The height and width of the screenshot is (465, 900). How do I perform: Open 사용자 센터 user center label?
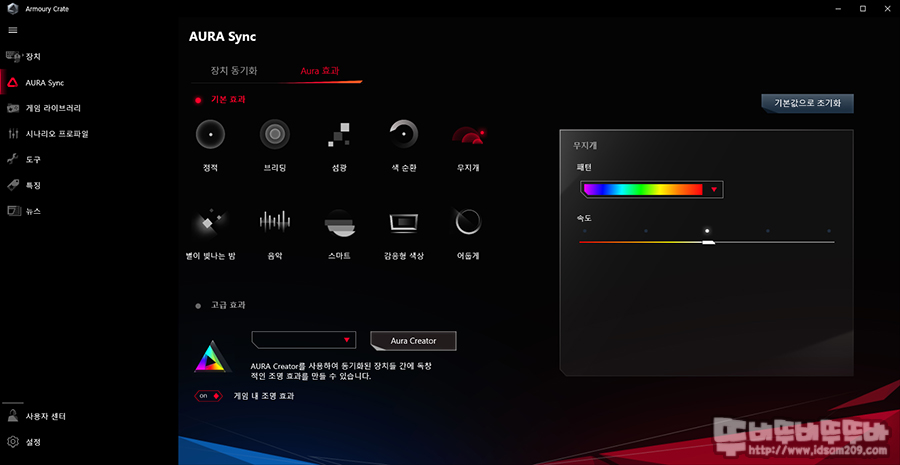coord(46,416)
